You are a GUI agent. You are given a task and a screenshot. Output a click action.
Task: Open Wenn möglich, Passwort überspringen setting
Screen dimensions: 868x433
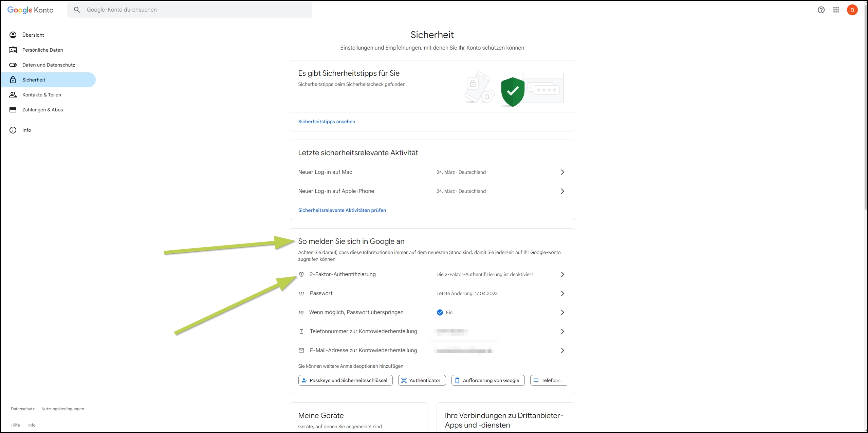coord(356,312)
